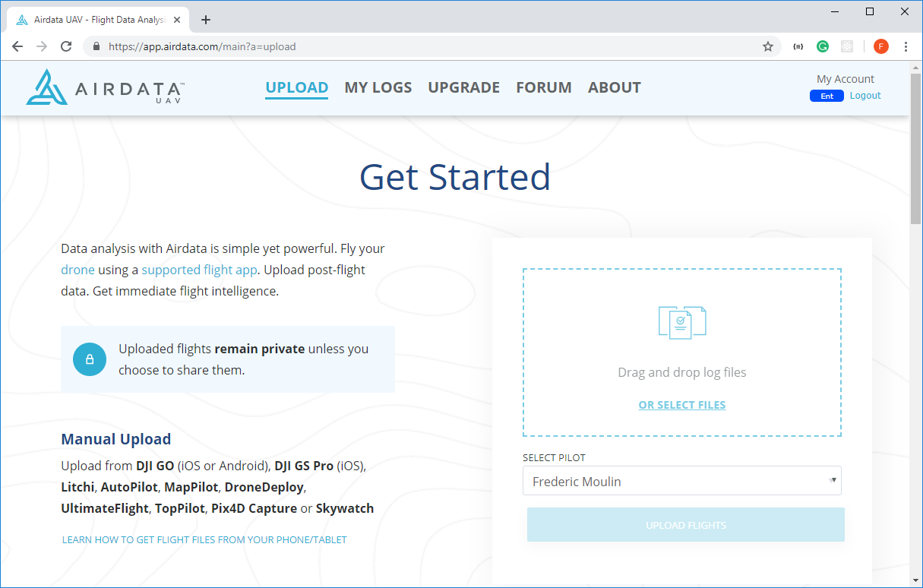923x588 pixels.
Task: Open the Grammarly extension icon
Action: click(823, 46)
